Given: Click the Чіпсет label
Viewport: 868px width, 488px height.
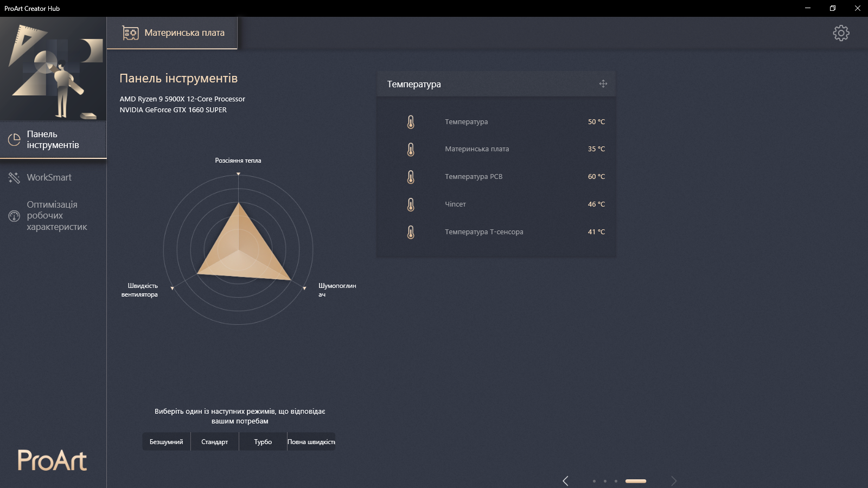Looking at the screenshot, I should click(455, 204).
